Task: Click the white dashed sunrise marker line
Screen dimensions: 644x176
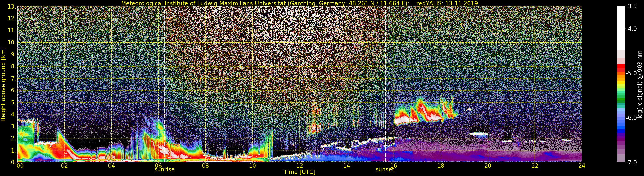Action: point(165,84)
